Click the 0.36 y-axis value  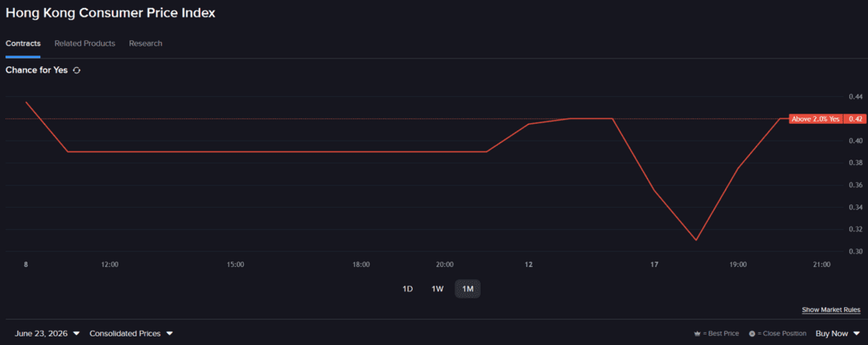[855, 185]
